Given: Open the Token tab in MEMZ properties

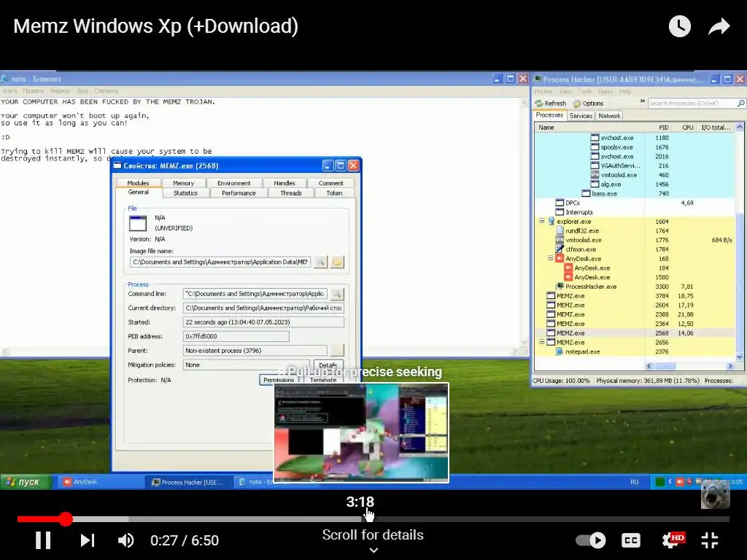Looking at the screenshot, I should [334, 192].
